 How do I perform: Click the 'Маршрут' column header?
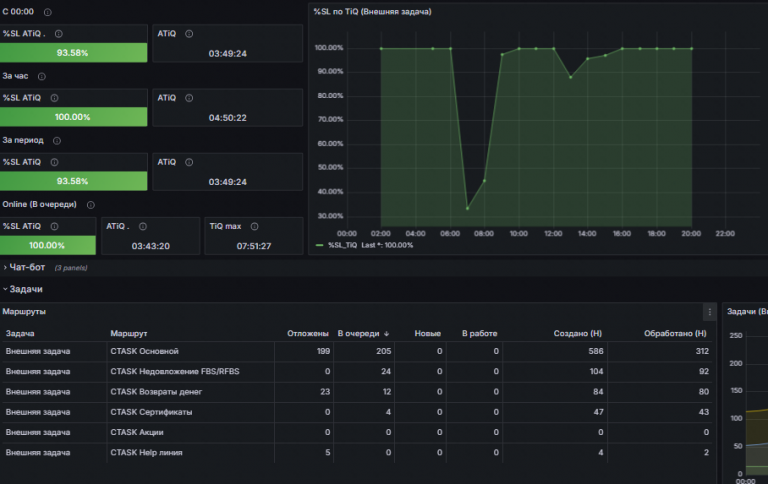[x=128, y=334]
